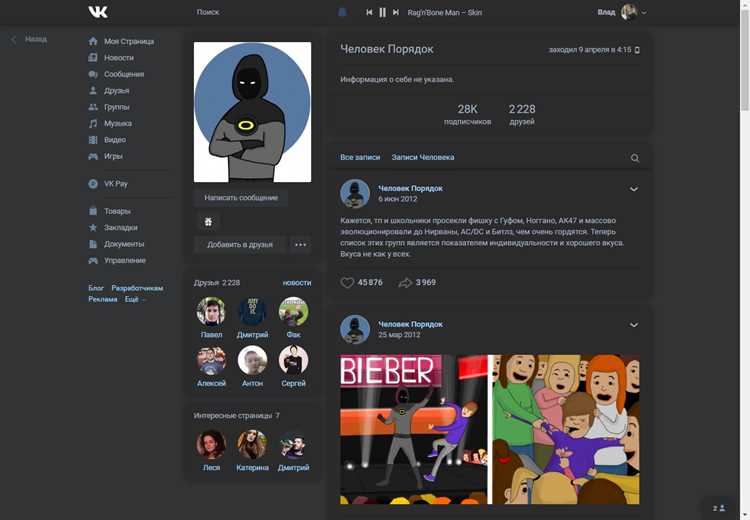Search the wall with magnifier icon

coord(635,158)
